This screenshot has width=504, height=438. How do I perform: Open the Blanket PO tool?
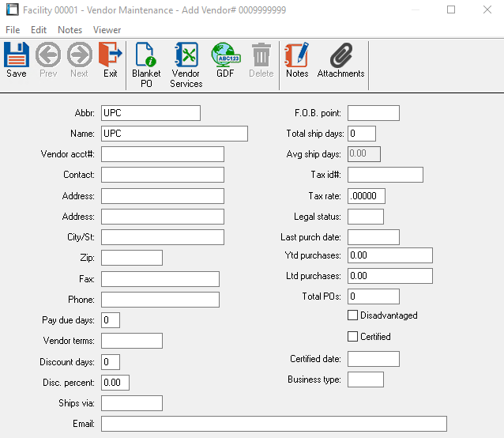click(x=146, y=56)
